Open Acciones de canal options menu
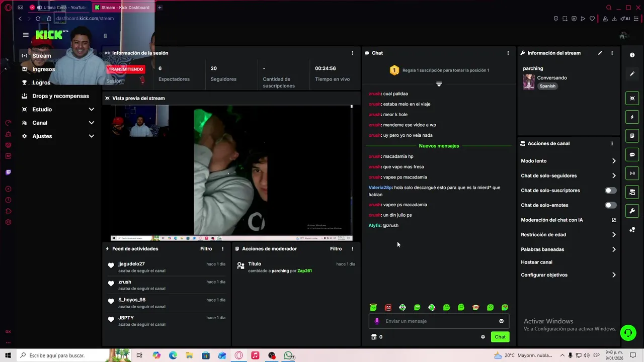644x362 pixels. [x=612, y=143]
